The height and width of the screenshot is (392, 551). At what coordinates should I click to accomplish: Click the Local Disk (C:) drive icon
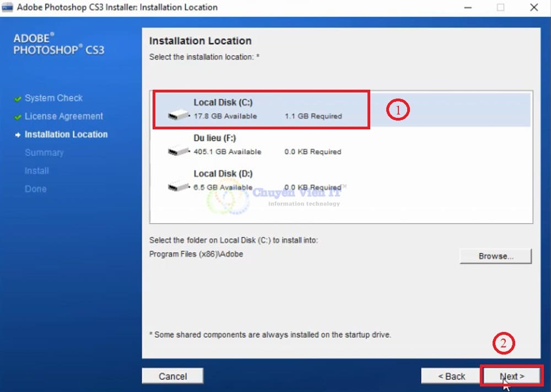(179, 115)
